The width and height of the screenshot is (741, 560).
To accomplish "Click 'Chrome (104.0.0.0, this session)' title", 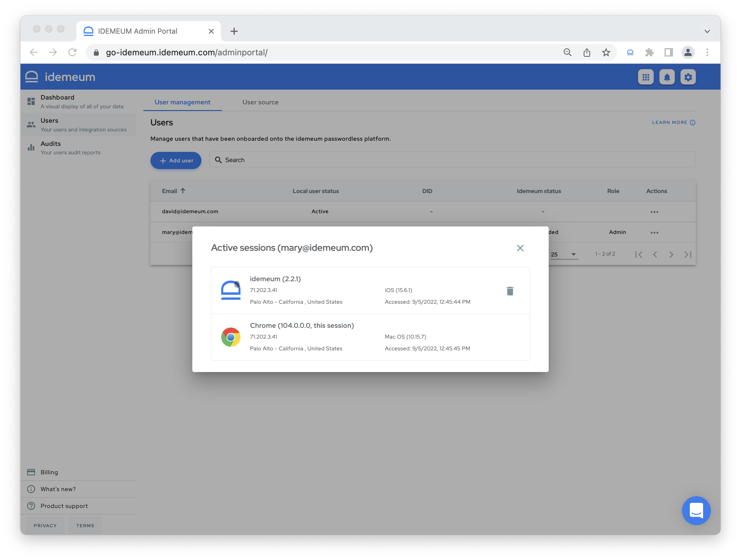I will (x=302, y=325).
